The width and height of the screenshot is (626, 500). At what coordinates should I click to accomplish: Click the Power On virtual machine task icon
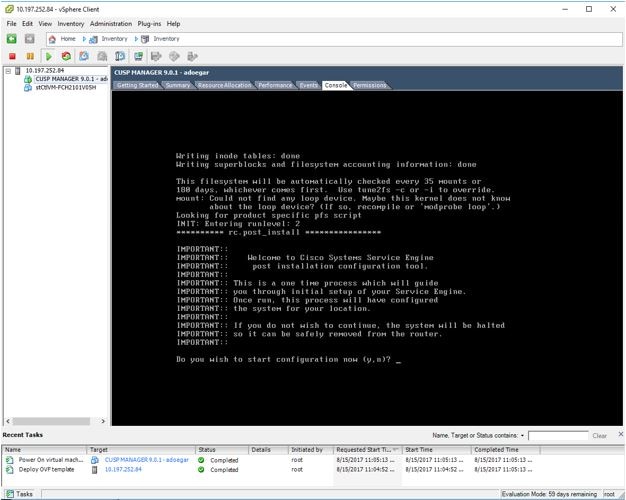[x=9, y=460]
